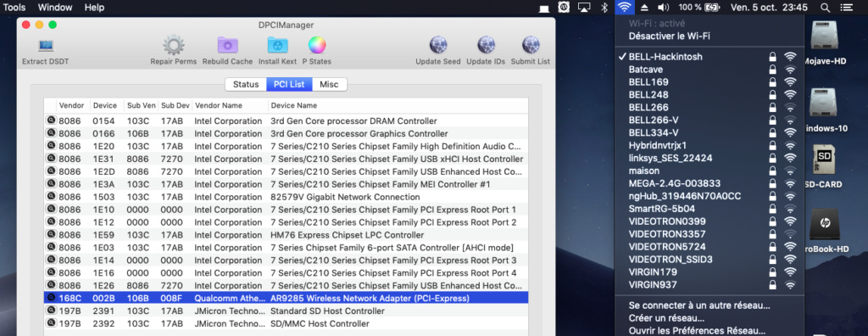Click the Extract DSDT toolbar icon
The height and width of the screenshot is (336, 868).
point(46,45)
